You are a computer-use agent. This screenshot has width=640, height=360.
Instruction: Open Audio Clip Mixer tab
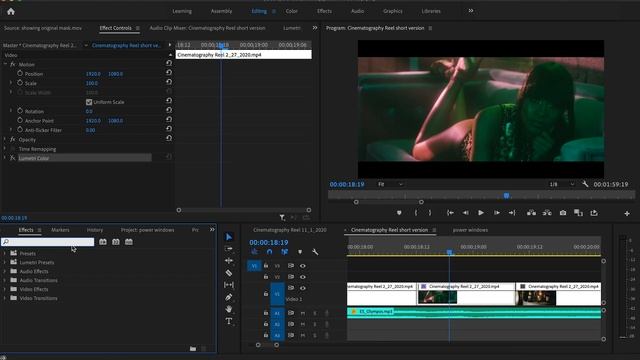tap(207, 28)
